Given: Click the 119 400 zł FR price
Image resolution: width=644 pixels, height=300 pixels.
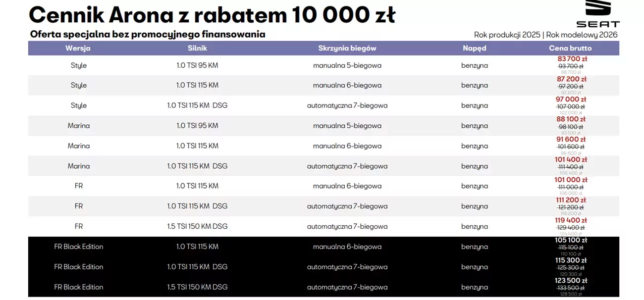Looking at the screenshot, I should 571,220.
